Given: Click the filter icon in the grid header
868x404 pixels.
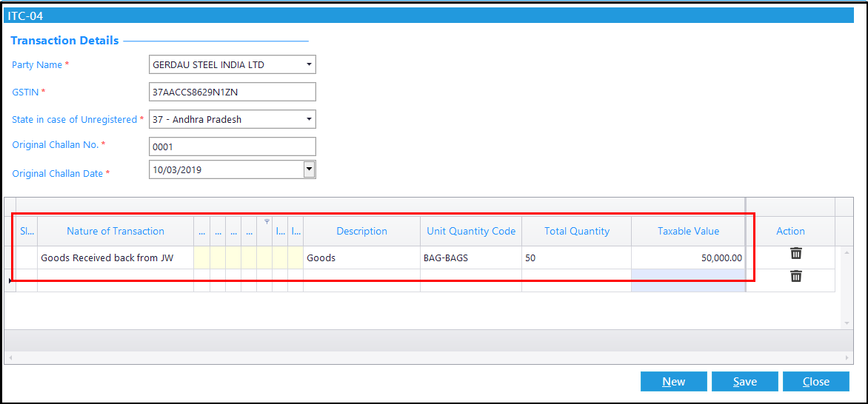Looking at the screenshot, I should pyautogui.click(x=267, y=221).
